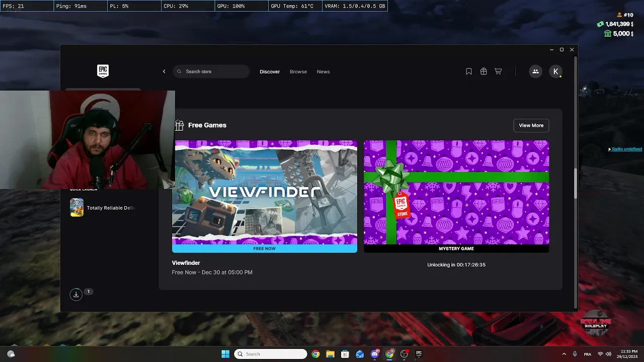Click the 'Unlocking in' countdown text
The image size is (644, 362).
pyautogui.click(x=456, y=265)
